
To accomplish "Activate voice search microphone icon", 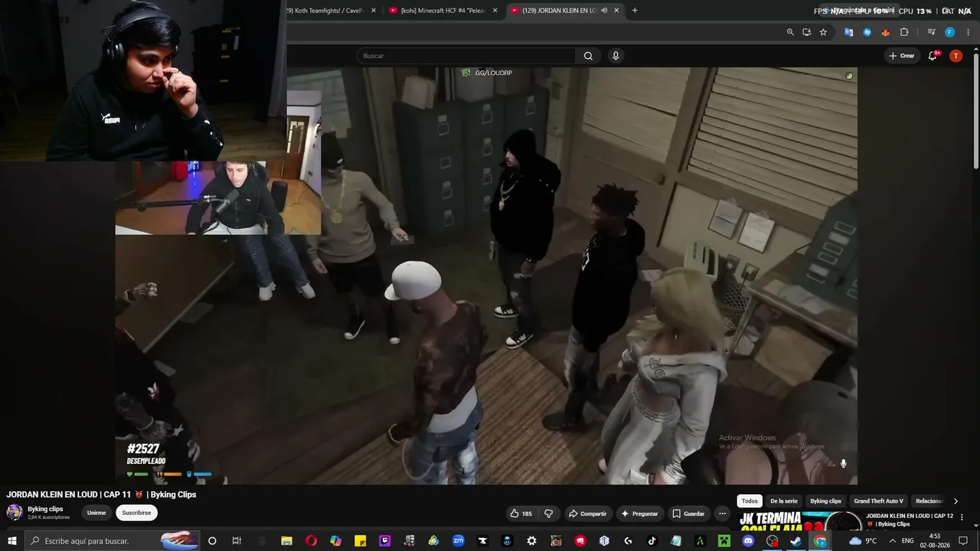I will tap(616, 56).
